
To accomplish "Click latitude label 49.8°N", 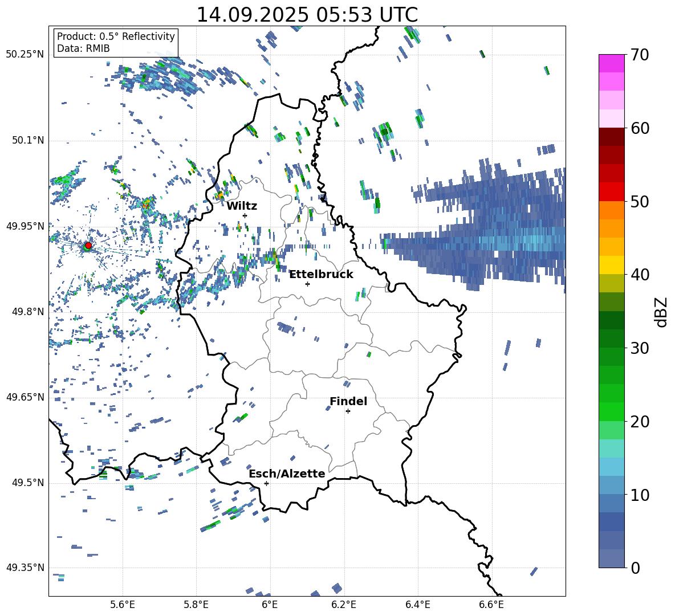I will coord(27,312).
